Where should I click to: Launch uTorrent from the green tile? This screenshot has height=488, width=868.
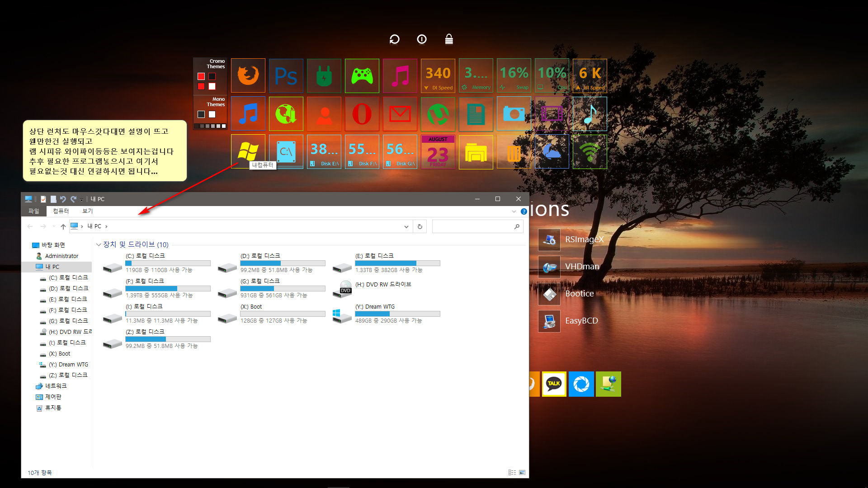[x=438, y=114]
